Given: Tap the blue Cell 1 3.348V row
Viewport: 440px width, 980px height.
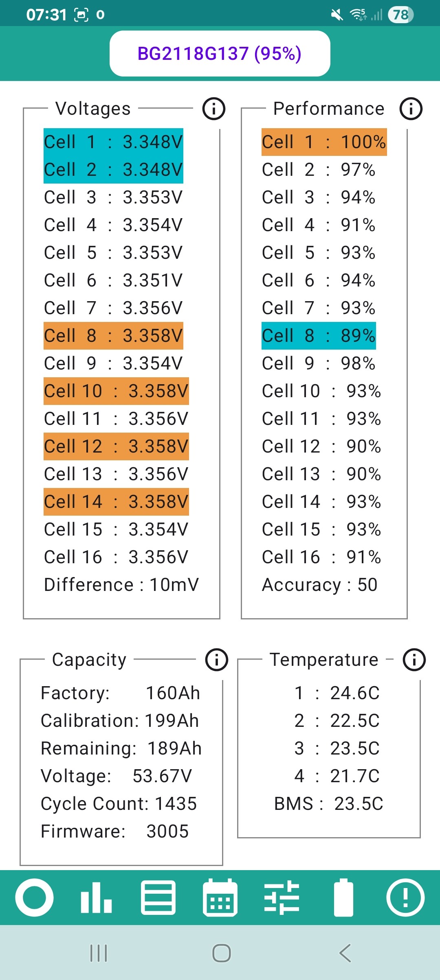Looking at the screenshot, I should pyautogui.click(x=113, y=142).
